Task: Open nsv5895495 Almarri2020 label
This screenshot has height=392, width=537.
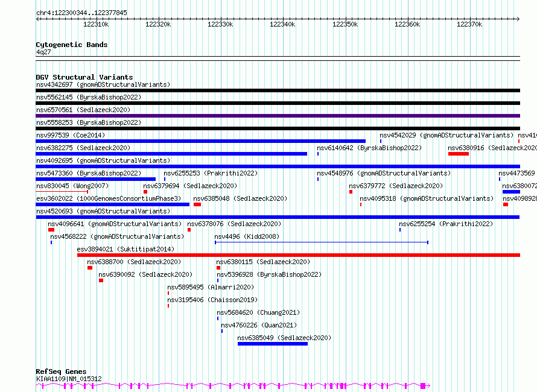Action: [x=211, y=287]
